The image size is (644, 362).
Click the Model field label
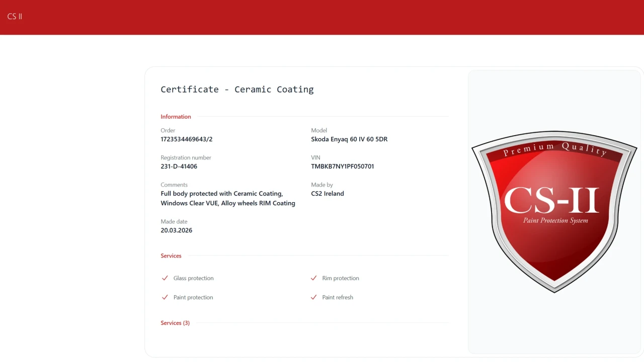(x=319, y=130)
